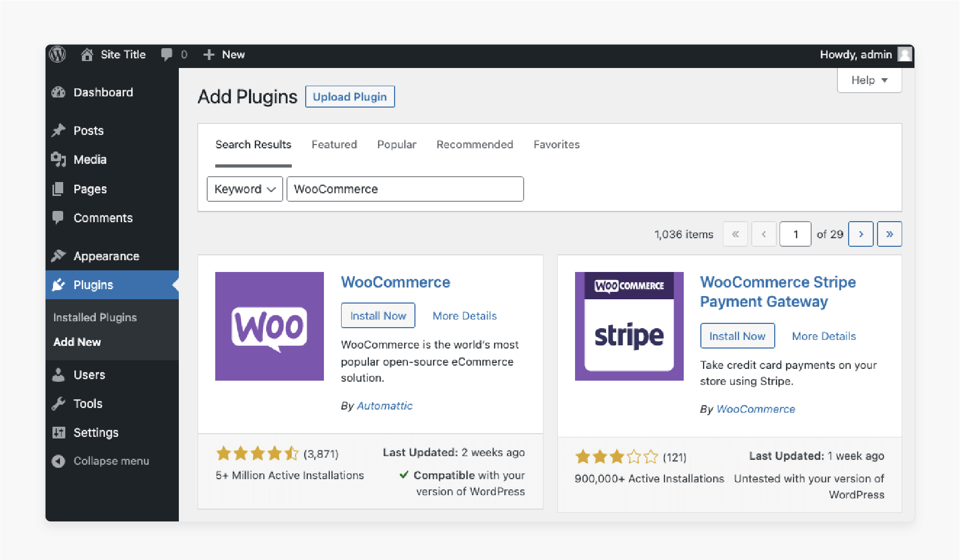Click the Collapse menu label
The height and width of the screenshot is (560, 960).
[x=111, y=461]
